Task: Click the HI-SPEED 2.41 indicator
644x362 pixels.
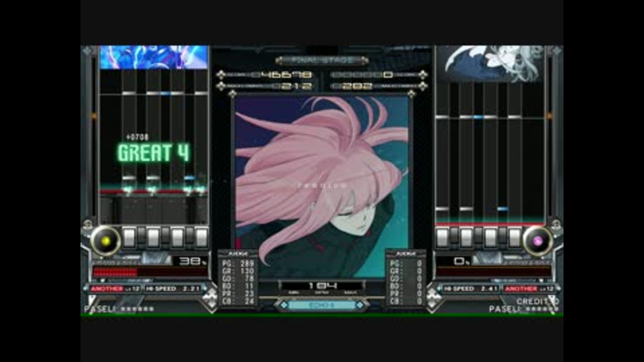Action: click(x=471, y=288)
